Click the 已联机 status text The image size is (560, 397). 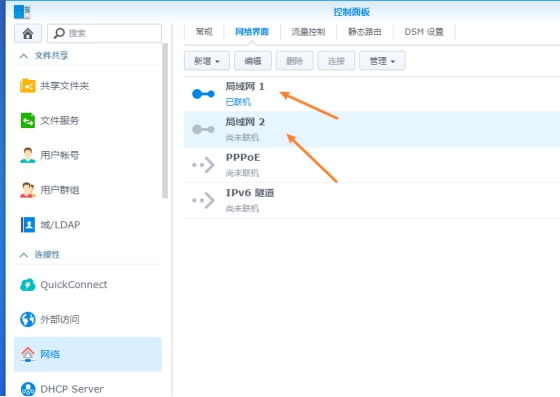pos(238,102)
